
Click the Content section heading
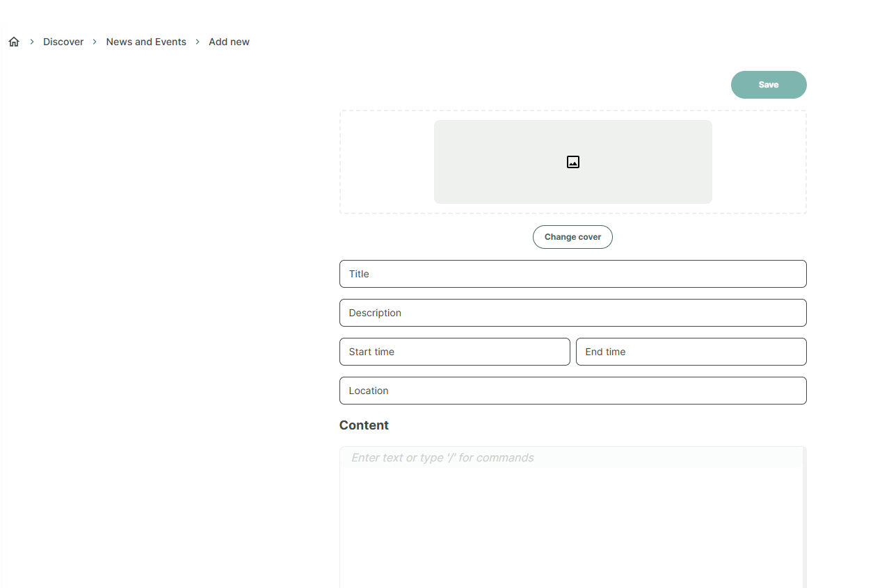point(364,425)
